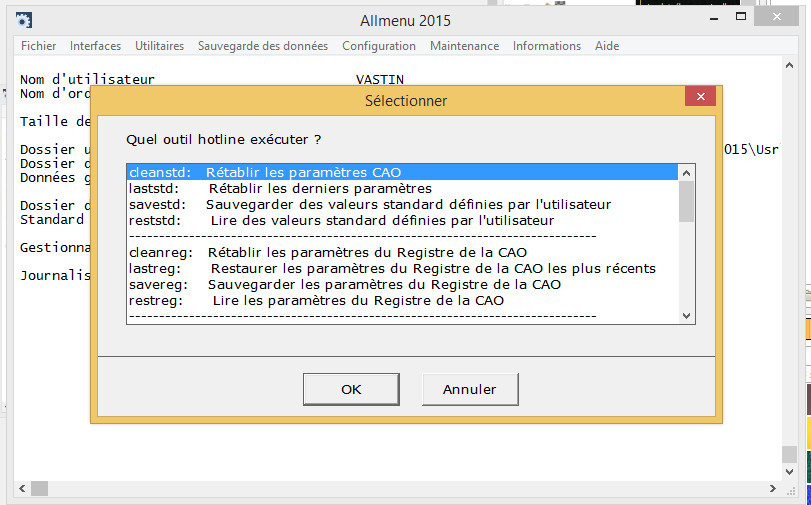Screen dimensions: 811x505
Task: Open the Aide menu
Action: pyautogui.click(x=607, y=46)
